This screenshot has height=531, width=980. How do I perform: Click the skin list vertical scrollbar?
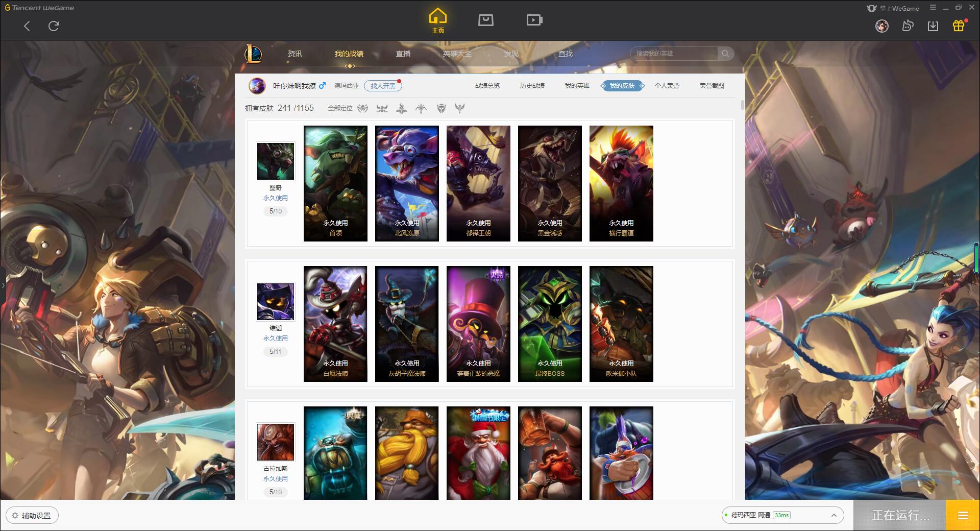742,105
